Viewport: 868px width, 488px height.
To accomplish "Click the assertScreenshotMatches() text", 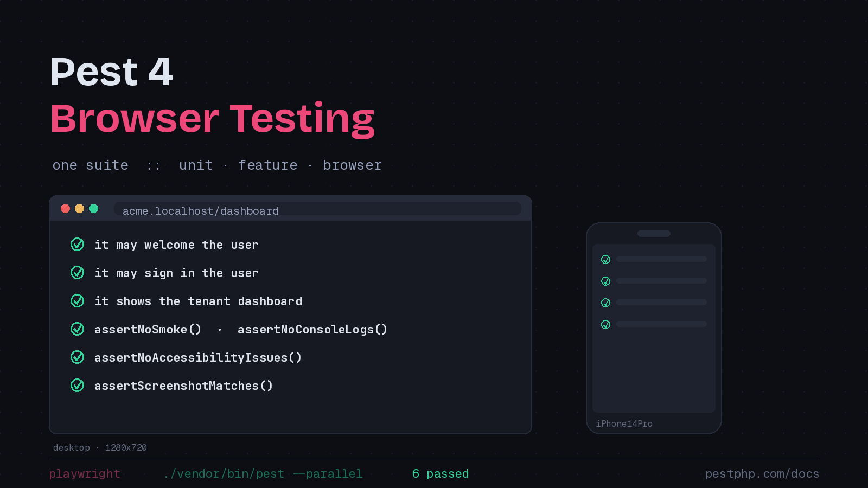I will point(183,386).
